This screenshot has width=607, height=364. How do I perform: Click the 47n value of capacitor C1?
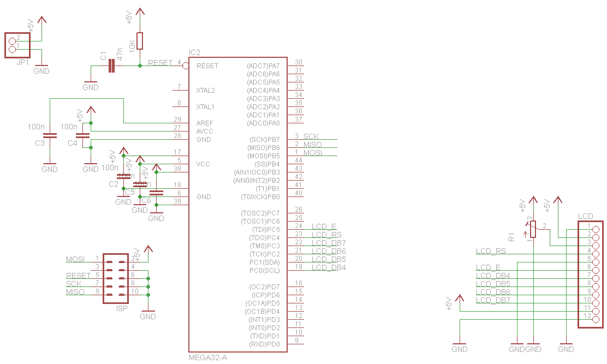(x=120, y=54)
